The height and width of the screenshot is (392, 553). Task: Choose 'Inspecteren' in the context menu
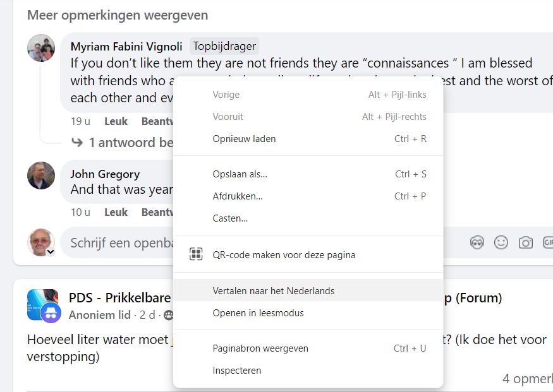coord(237,371)
